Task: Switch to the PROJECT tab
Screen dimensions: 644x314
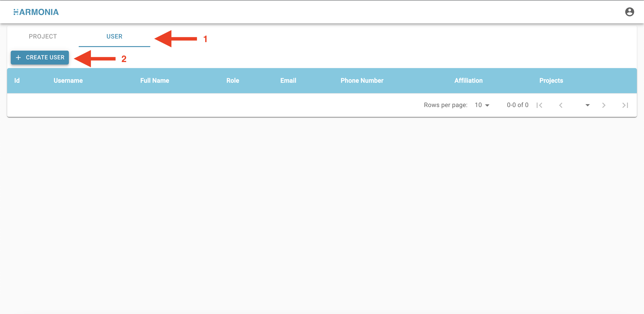Action: point(43,36)
